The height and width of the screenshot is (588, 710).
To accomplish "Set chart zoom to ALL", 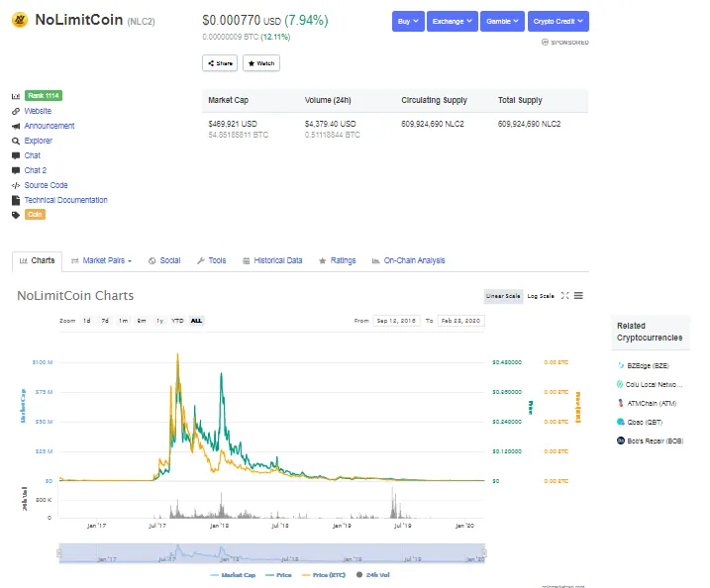I will [196, 321].
